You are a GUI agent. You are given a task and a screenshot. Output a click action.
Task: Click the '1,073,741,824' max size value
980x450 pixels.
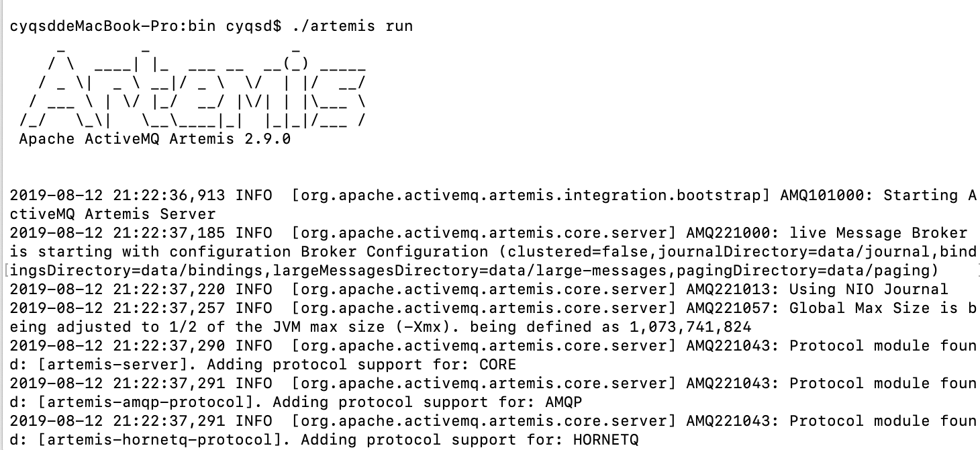pos(690,327)
